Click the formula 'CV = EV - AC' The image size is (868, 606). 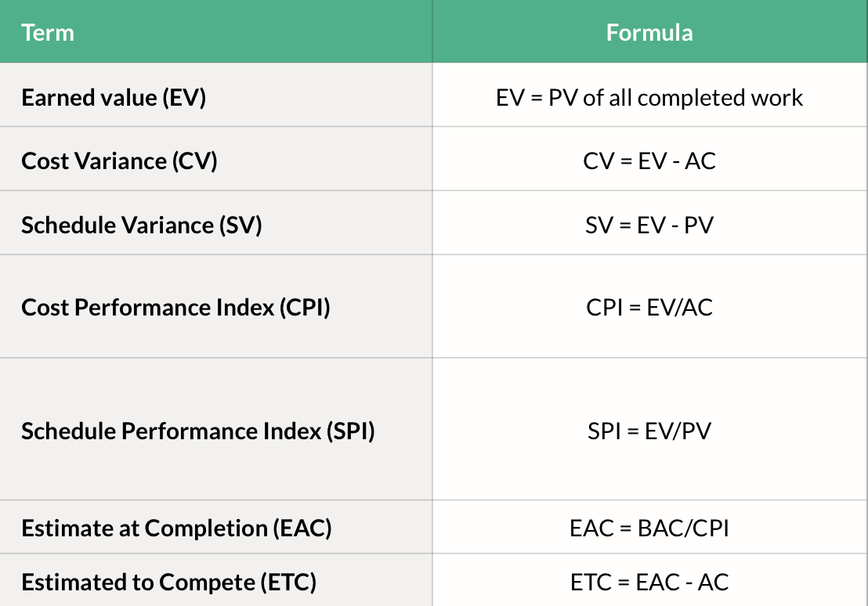click(x=649, y=161)
